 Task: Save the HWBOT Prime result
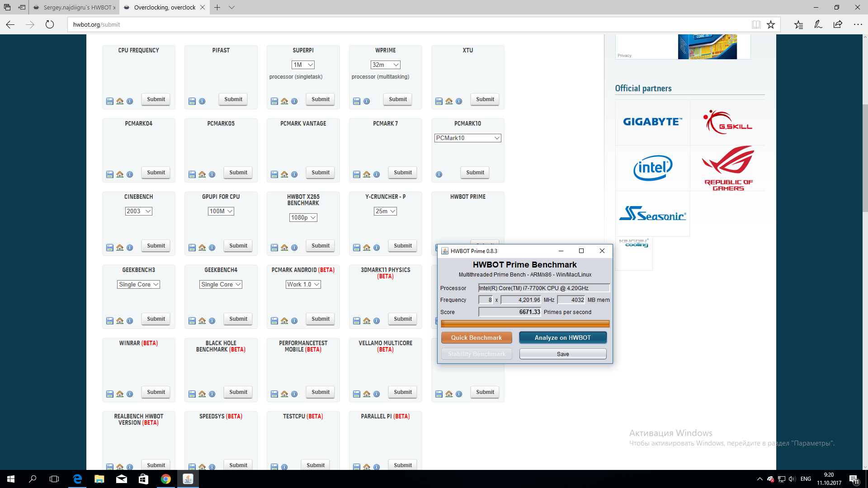[x=563, y=354]
